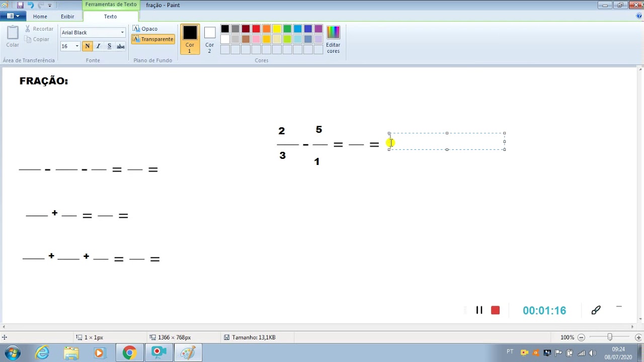This screenshot has height=362, width=644.
Task: Click the network signal tray icon
Action: [x=581, y=353]
